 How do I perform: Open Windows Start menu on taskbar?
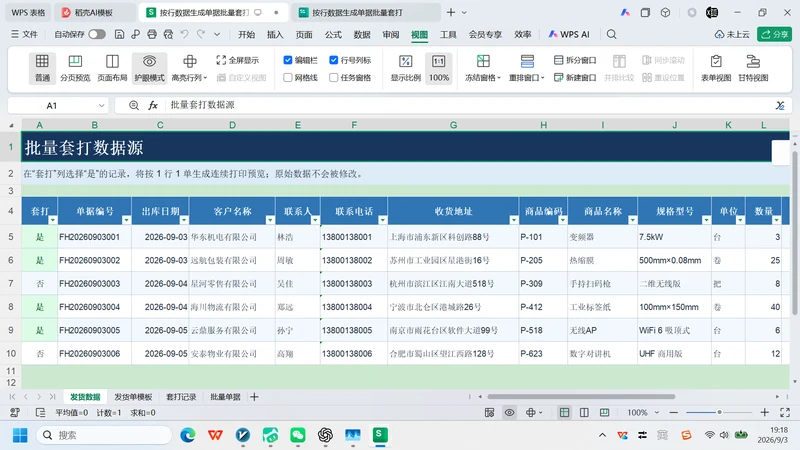click(20, 435)
